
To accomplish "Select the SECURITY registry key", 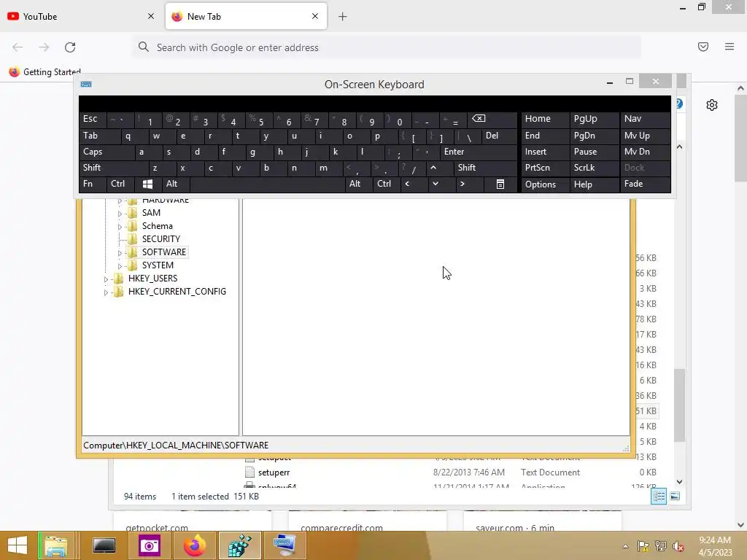I will tap(161, 239).
